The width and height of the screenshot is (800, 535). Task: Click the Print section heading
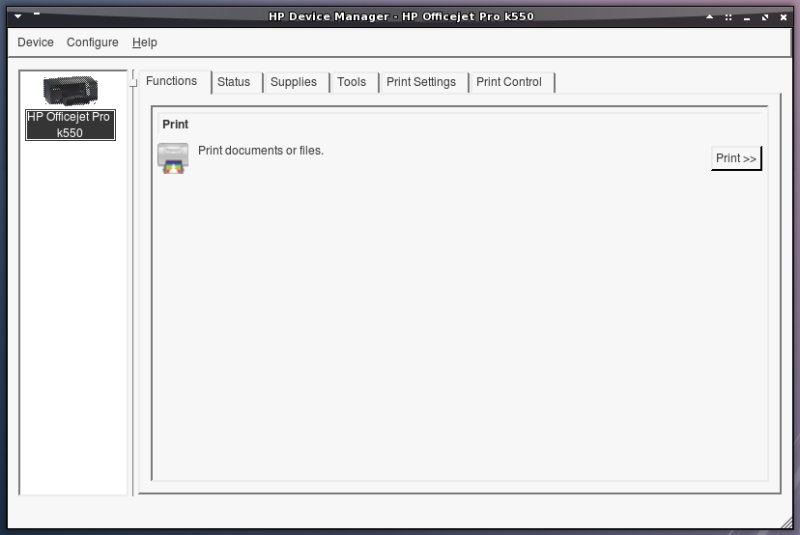pyautogui.click(x=175, y=124)
